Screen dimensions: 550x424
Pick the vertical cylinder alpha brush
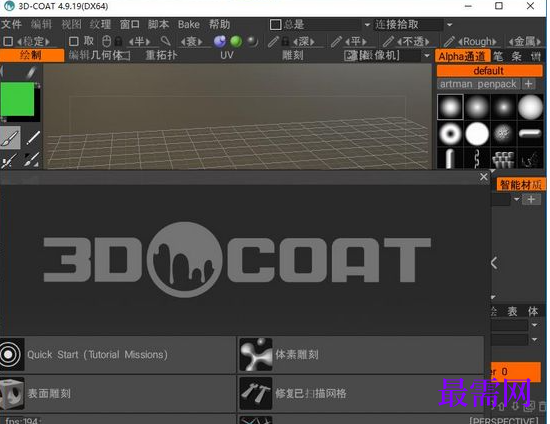tap(450, 158)
